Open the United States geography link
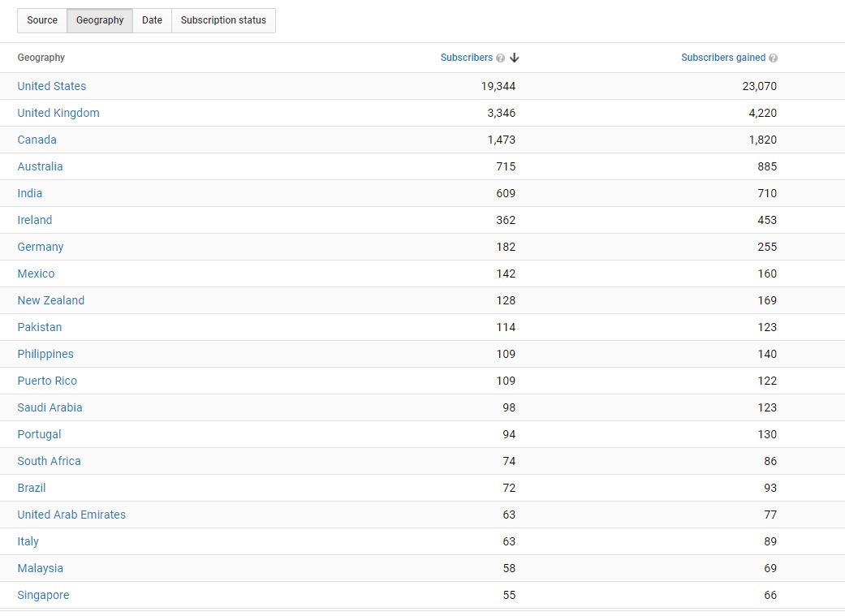This screenshot has height=616, width=845. (52, 86)
